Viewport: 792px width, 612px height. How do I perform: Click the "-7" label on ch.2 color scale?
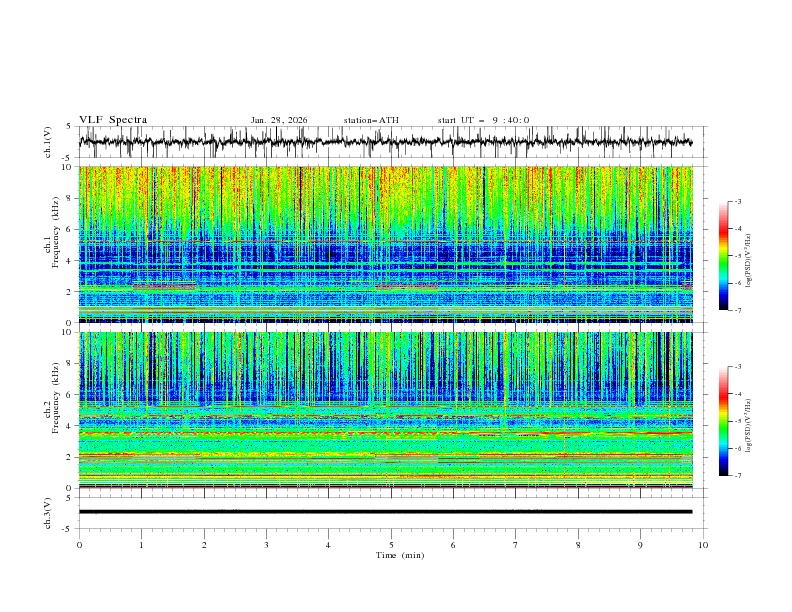[x=738, y=475]
